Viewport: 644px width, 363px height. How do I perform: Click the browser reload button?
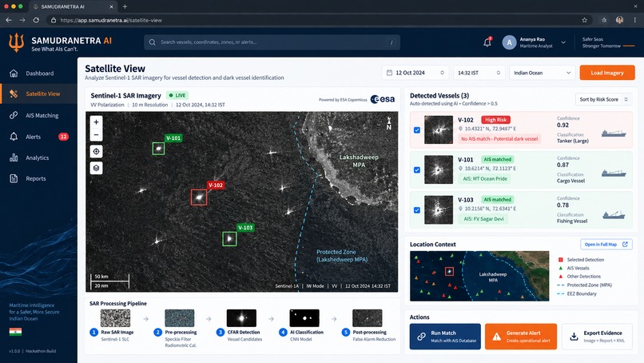coord(36,20)
